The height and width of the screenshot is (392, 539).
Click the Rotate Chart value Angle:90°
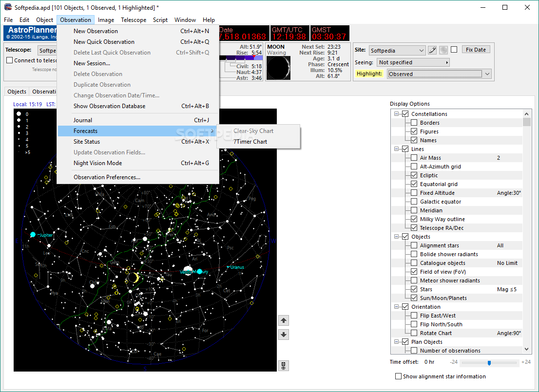(509, 333)
